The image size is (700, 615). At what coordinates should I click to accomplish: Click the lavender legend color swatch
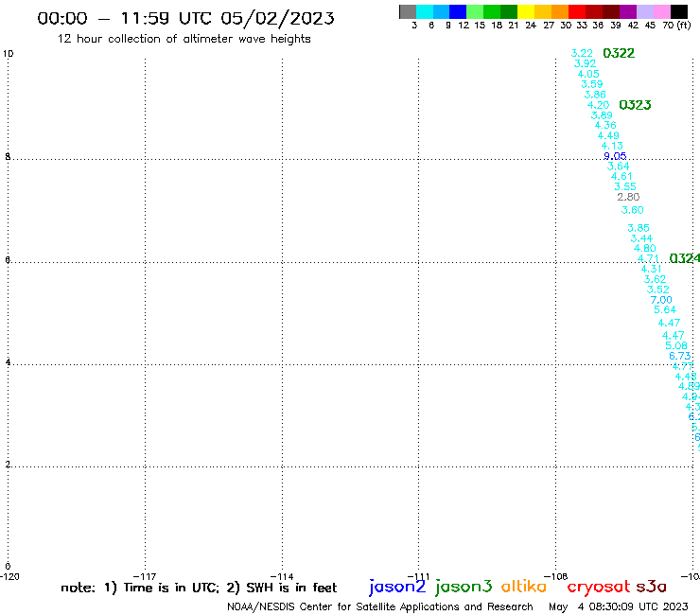pyautogui.click(x=645, y=11)
